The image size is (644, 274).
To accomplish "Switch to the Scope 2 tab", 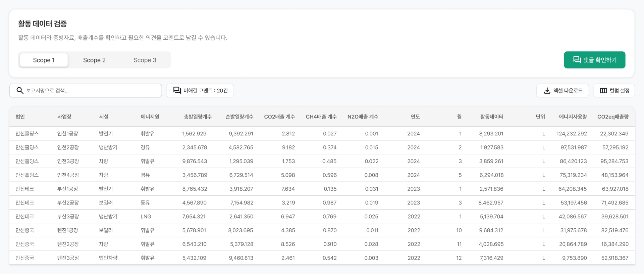I will click(x=94, y=60).
